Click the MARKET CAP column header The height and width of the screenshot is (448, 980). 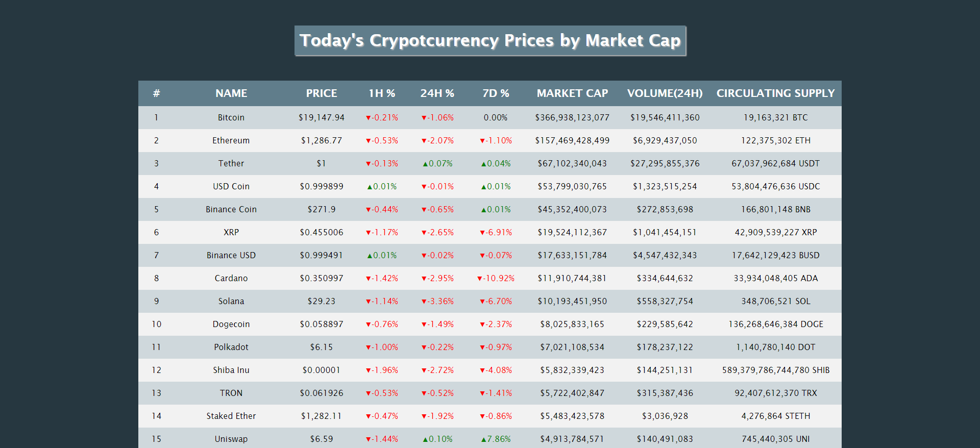click(x=572, y=93)
